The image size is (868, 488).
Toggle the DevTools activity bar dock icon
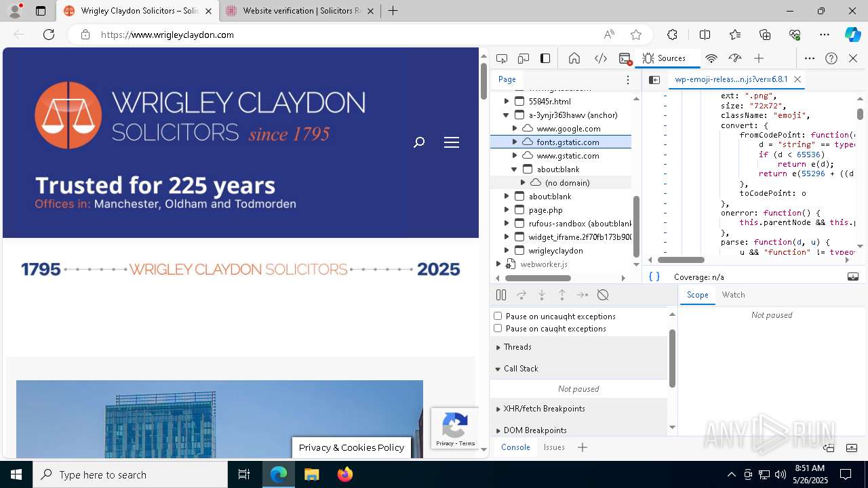pos(545,58)
